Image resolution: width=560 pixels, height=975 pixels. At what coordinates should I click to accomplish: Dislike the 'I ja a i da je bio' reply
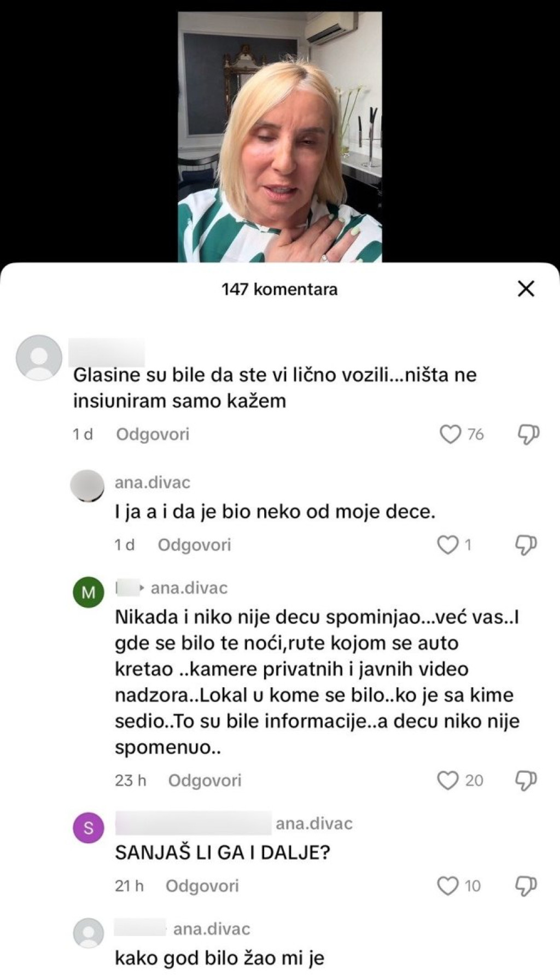coord(527,545)
